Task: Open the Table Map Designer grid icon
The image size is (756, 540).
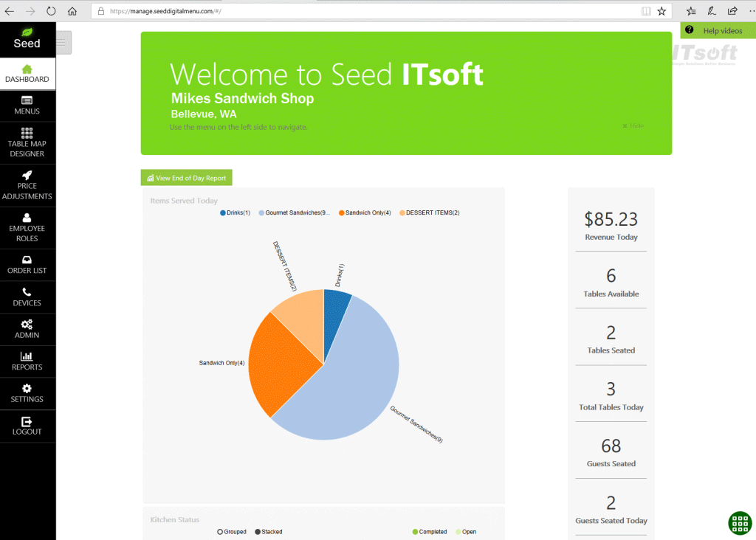Action: (x=27, y=133)
